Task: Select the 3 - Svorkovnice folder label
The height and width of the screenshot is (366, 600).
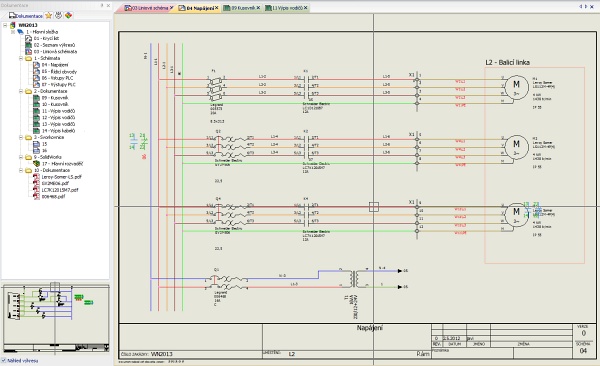Action: pyautogui.click(x=49, y=137)
